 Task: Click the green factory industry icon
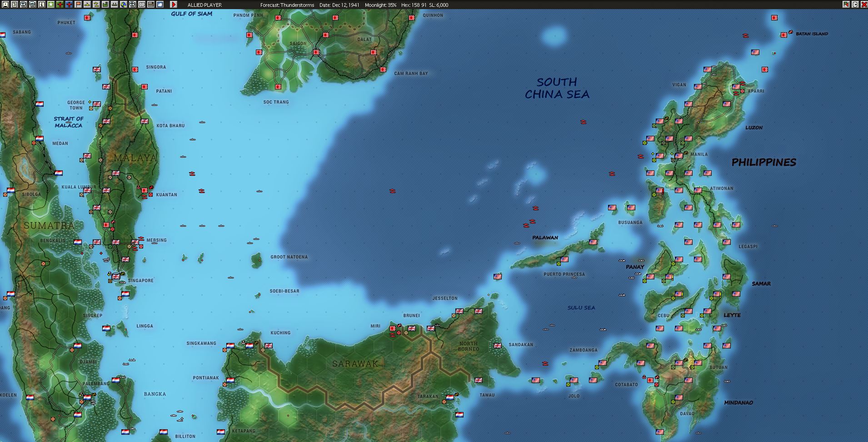pyautogui.click(x=105, y=5)
